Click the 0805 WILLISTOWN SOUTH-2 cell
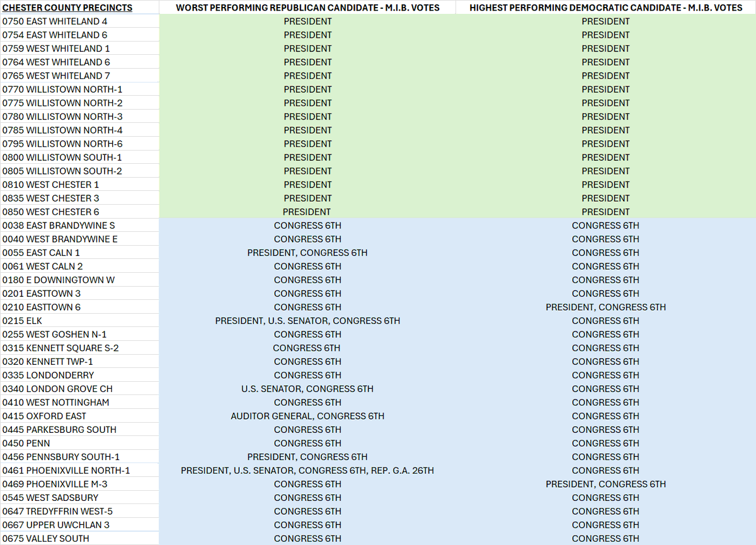The height and width of the screenshot is (545, 756). click(x=79, y=171)
